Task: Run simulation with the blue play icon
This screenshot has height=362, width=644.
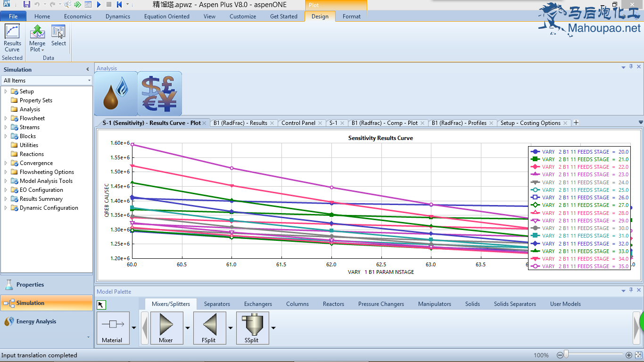Action: [x=99, y=5]
